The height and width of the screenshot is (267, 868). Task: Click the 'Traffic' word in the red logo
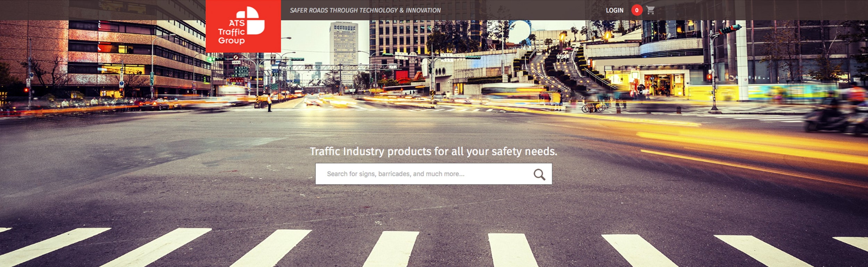(231, 32)
